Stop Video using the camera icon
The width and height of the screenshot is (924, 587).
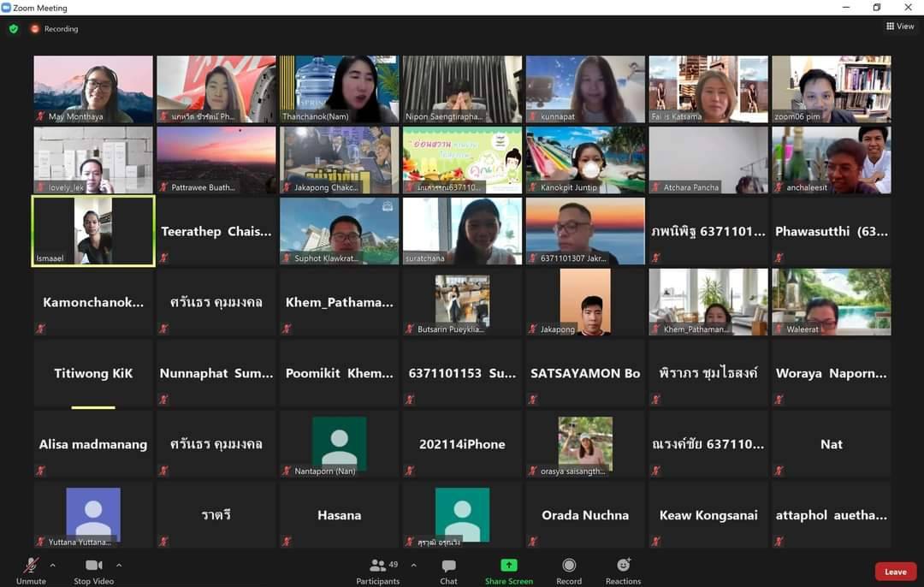tap(94, 566)
